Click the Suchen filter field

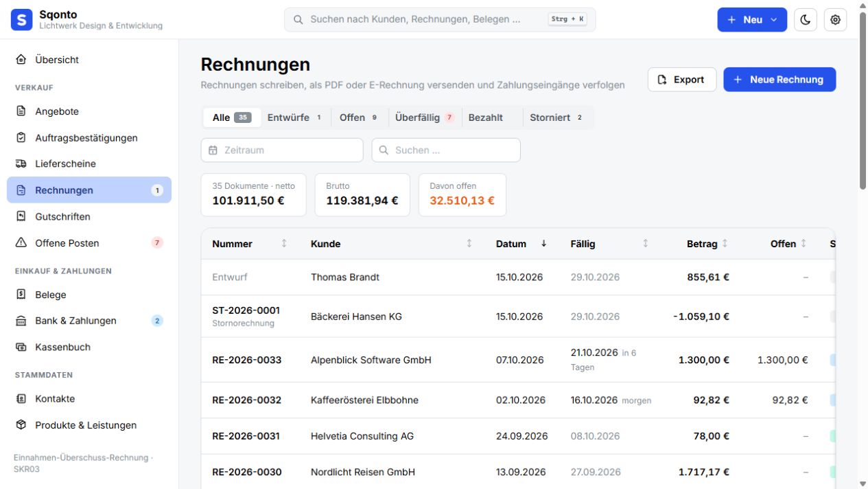[x=446, y=150]
